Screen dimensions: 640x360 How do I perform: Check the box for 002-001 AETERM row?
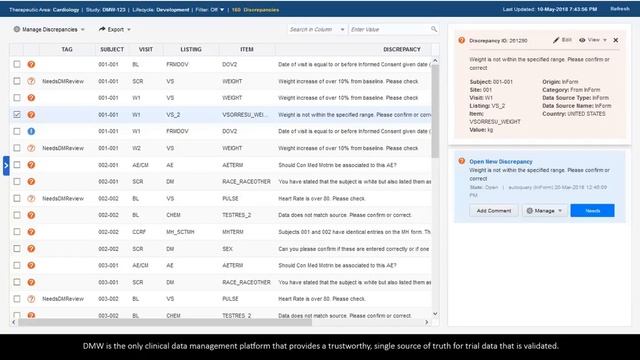pyautogui.click(x=17, y=164)
